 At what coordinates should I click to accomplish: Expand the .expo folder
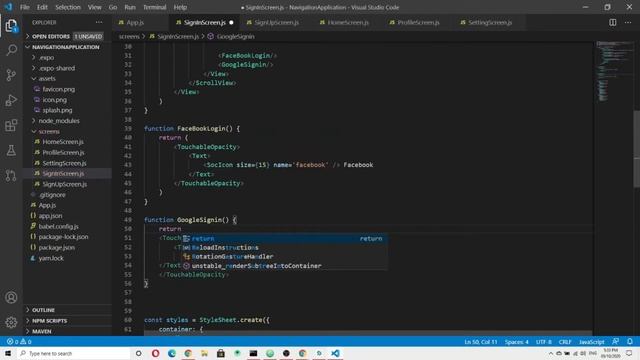tap(47, 58)
